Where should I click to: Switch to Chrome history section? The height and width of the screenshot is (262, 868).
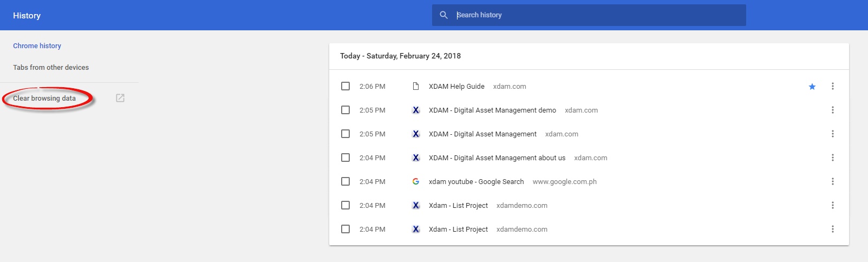tap(37, 46)
